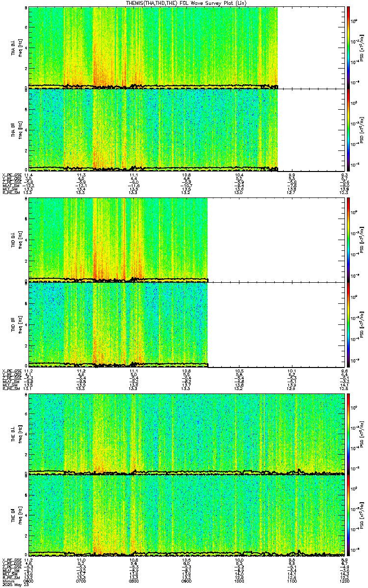The width and height of the screenshot is (368, 588).
Task: Click the THD B-parallel spectrogram panel
Action: [x=186, y=323]
